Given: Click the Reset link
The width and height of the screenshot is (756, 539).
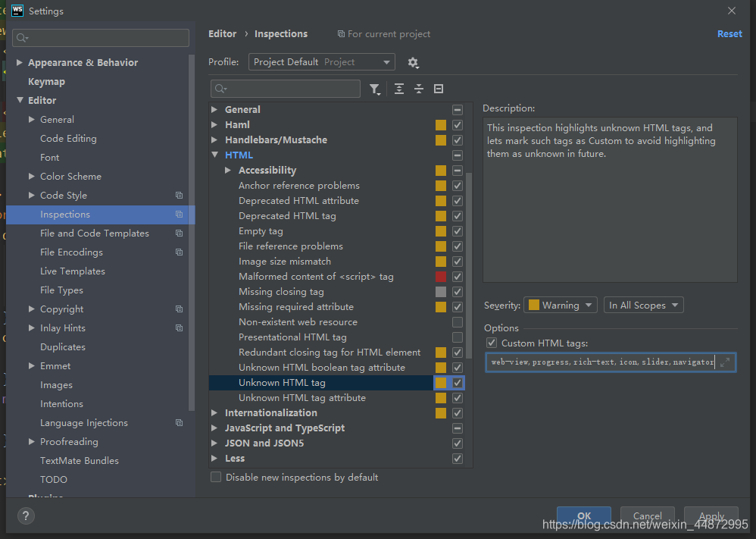Looking at the screenshot, I should [x=729, y=33].
